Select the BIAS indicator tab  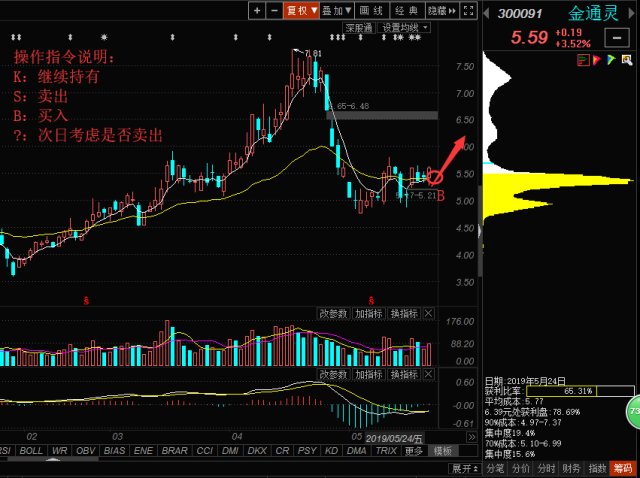114,451
